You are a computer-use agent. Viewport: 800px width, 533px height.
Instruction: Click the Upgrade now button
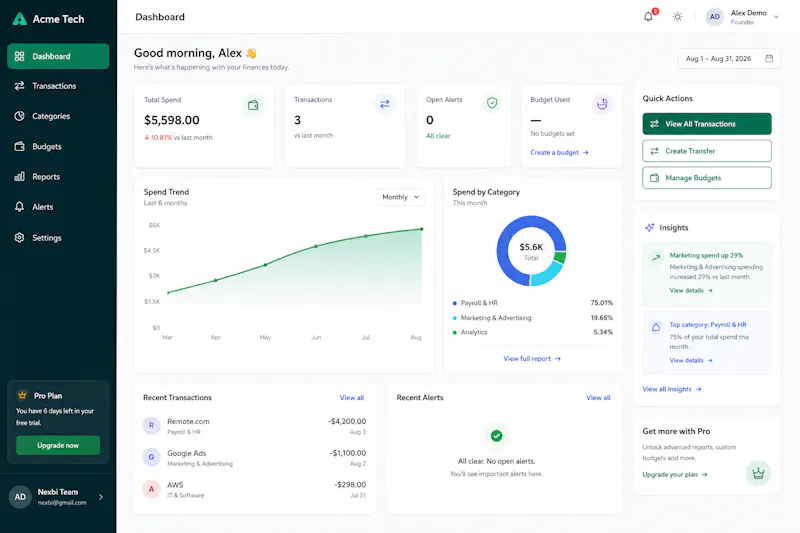point(58,445)
